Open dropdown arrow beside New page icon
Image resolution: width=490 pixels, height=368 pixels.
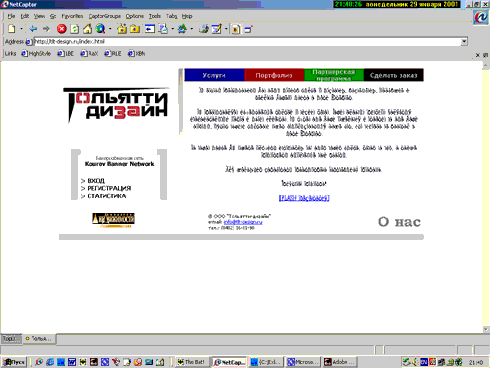tap(21, 29)
